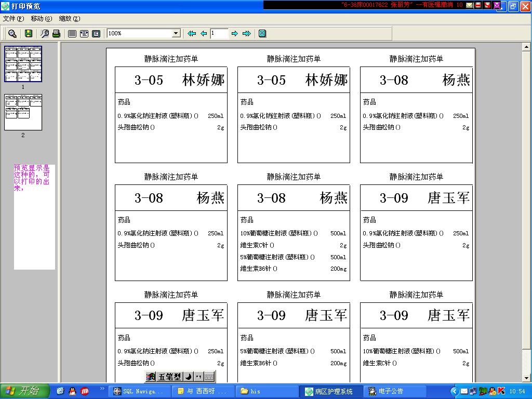This screenshot has width=532, height=399.
Task: Go to first page double-left arrow
Action: [192, 33]
